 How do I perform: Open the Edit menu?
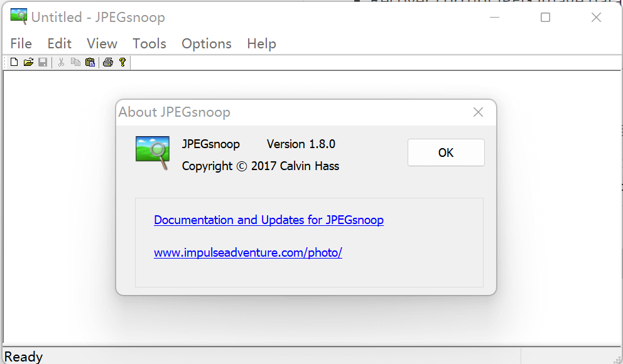coord(60,43)
